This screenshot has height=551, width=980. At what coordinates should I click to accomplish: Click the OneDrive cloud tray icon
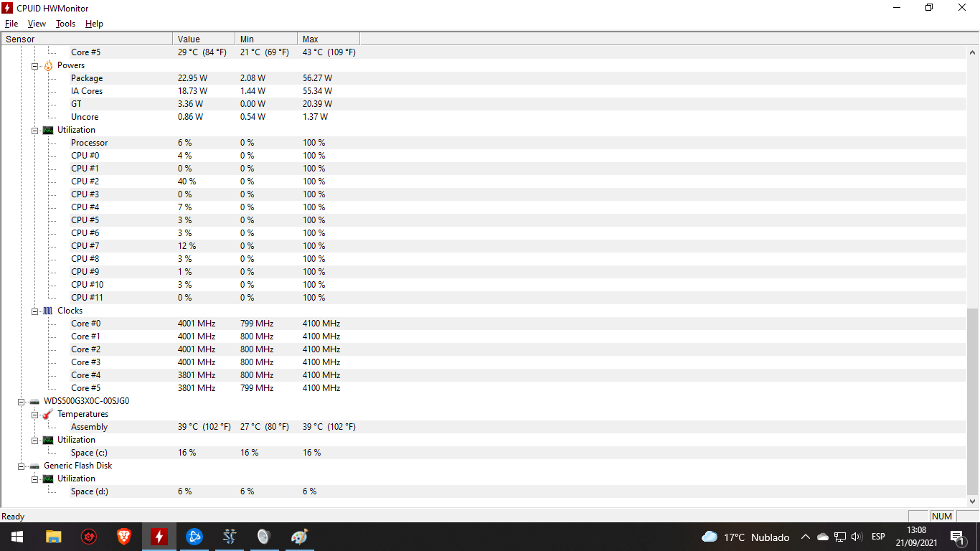[x=823, y=537]
